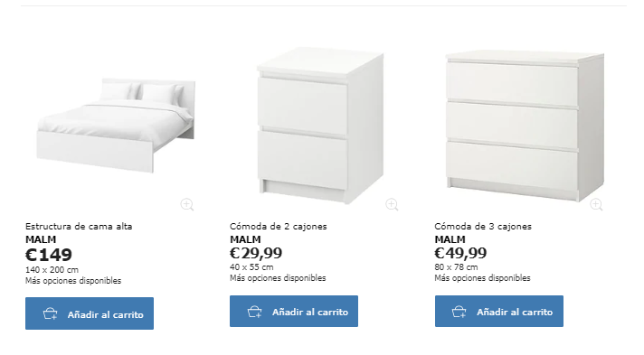The height and width of the screenshot is (355, 644).
Task: Open Cómoda de 3 cajones link
Action: (483, 226)
